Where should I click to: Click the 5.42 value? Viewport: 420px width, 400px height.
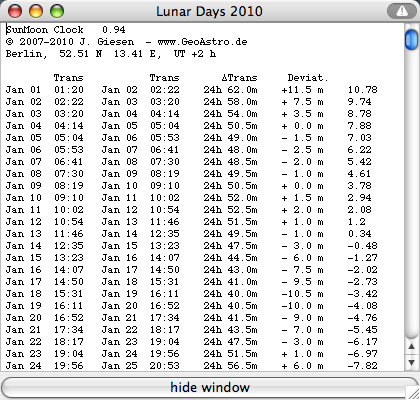click(x=359, y=162)
